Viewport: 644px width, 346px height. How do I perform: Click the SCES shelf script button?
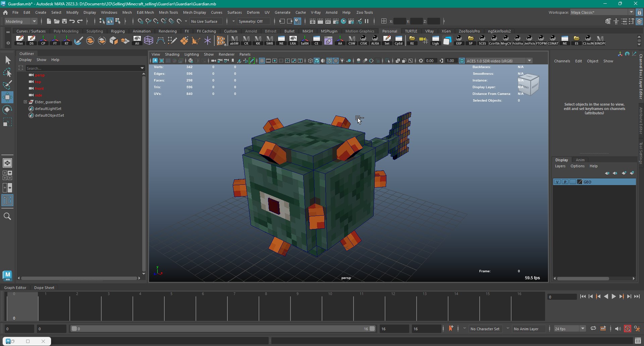pos(482,40)
